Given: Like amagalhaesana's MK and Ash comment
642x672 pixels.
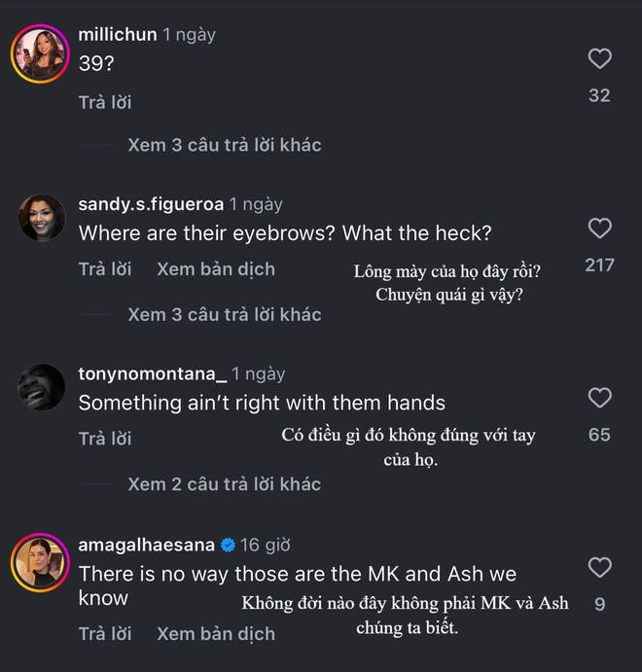Looking at the screenshot, I should click(x=600, y=567).
